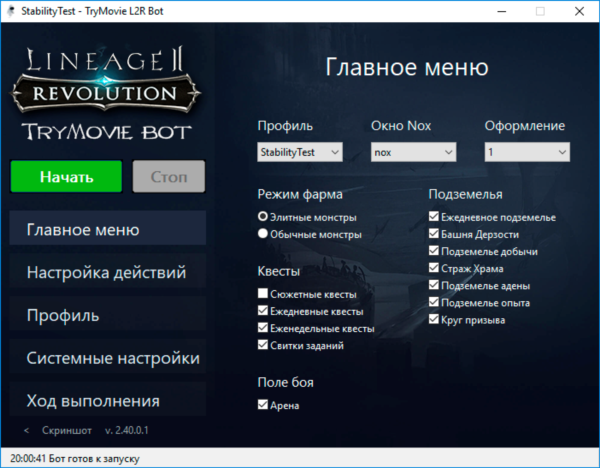Go to the Профиль sidebar section

pos(108,313)
